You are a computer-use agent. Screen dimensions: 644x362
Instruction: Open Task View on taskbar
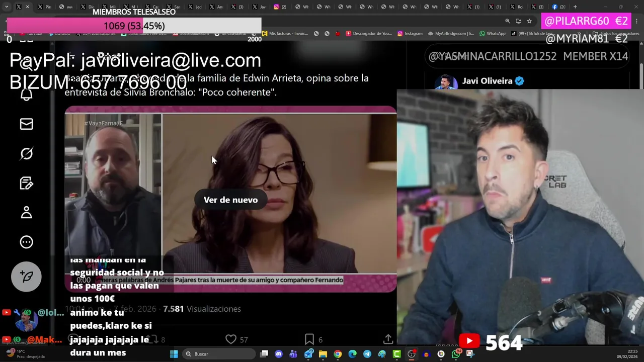tap(264, 354)
